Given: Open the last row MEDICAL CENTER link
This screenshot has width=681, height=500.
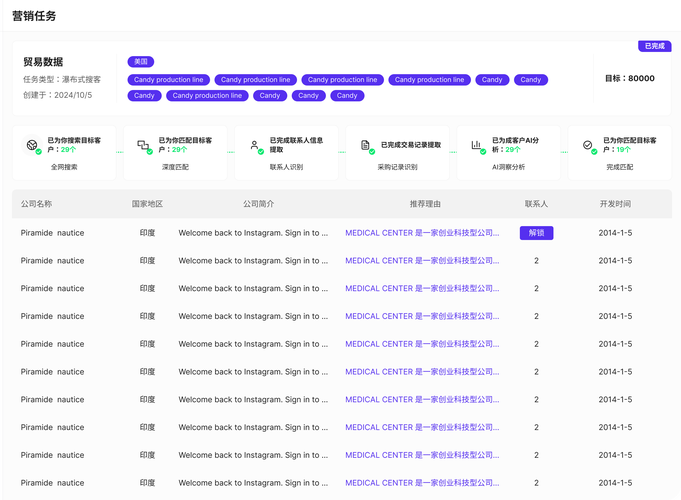Looking at the screenshot, I should [x=422, y=483].
